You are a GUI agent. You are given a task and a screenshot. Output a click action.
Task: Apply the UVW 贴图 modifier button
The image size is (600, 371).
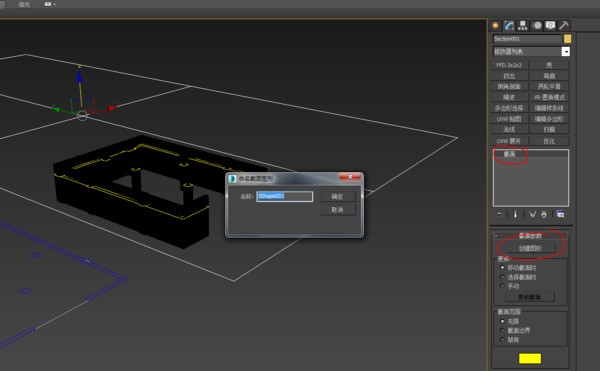(x=509, y=119)
